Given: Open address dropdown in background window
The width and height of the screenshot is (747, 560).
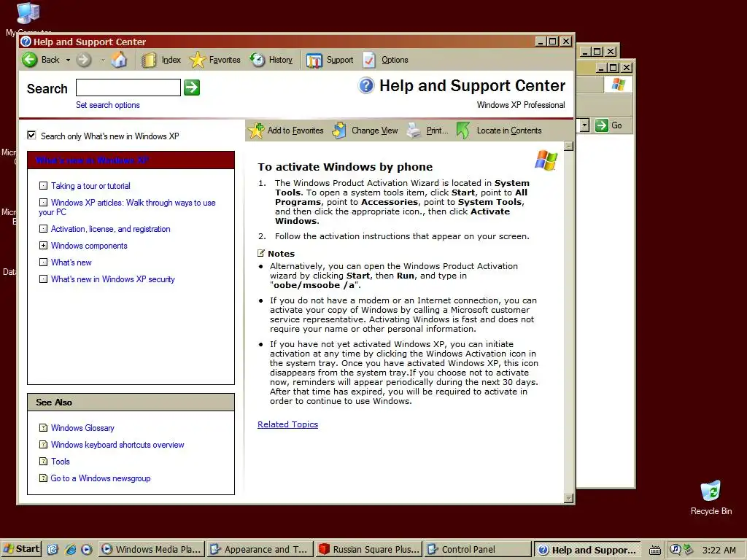Looking at the screenshot, I should pos(585,125).
